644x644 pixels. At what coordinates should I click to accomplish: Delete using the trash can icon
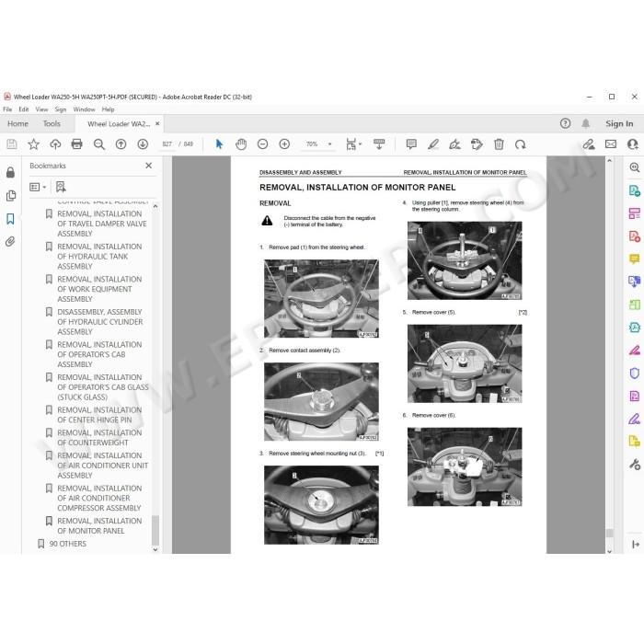point(499,144)
